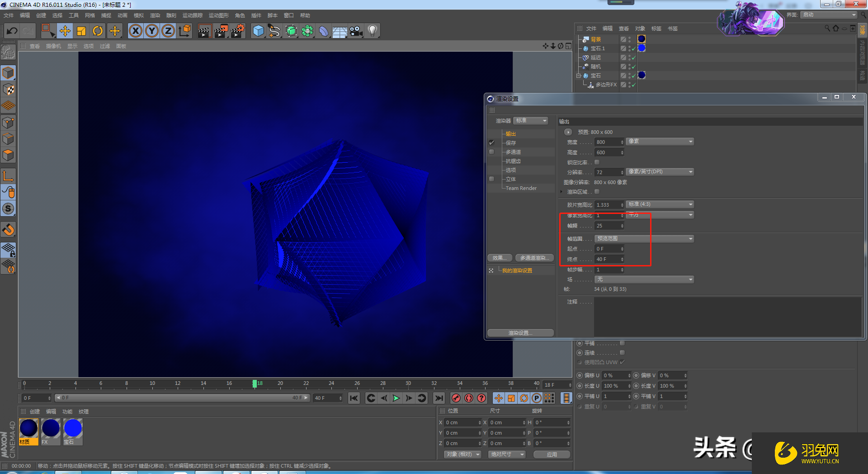The width and height of the screenshot is (868, 474).
Task: Select the Rotate tool in top toolbar
Action: [x=98, y=31]
